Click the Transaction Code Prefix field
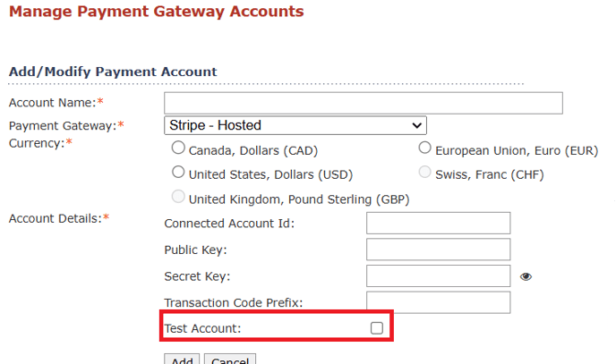Screen dimensions: 616x364 coord(439,302)
